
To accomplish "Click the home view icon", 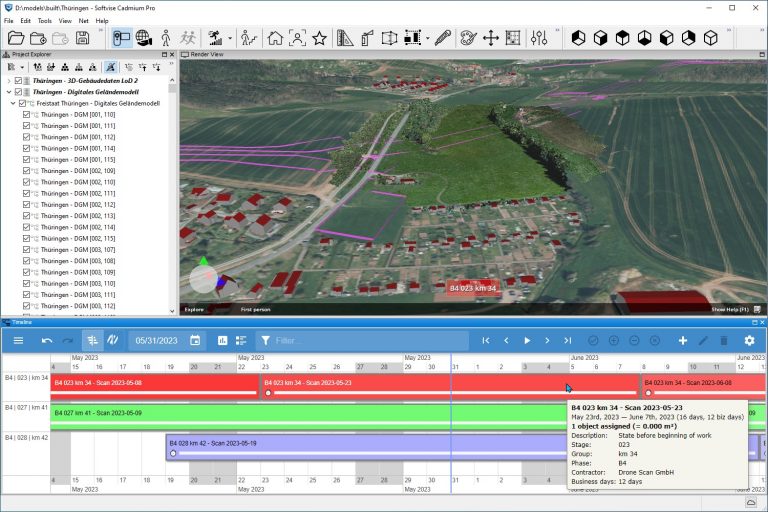I will tap(275, 38).
